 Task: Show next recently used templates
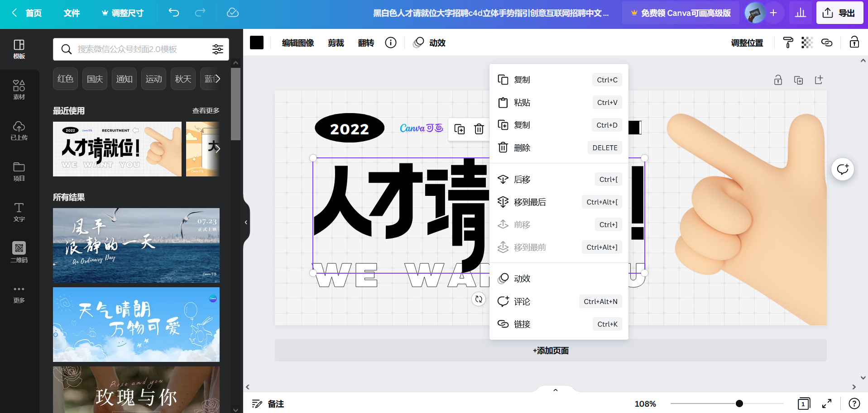click(217, 149)
